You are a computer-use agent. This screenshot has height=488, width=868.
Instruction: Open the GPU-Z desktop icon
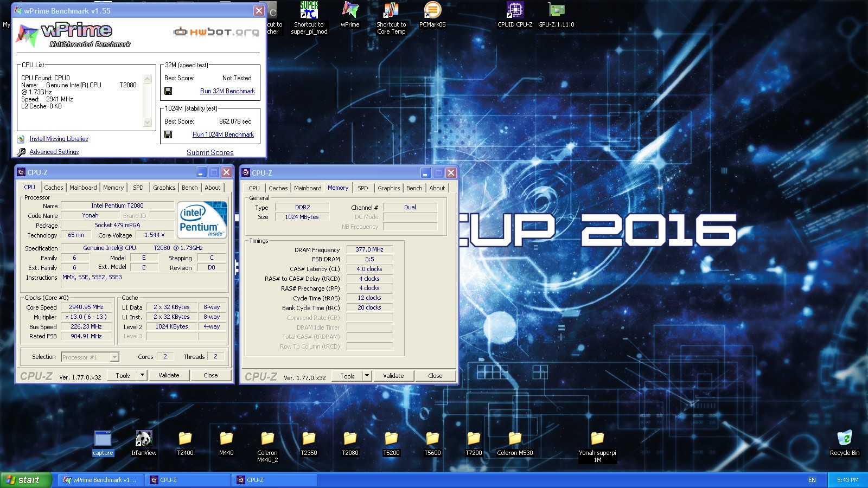tap(556, 11)
